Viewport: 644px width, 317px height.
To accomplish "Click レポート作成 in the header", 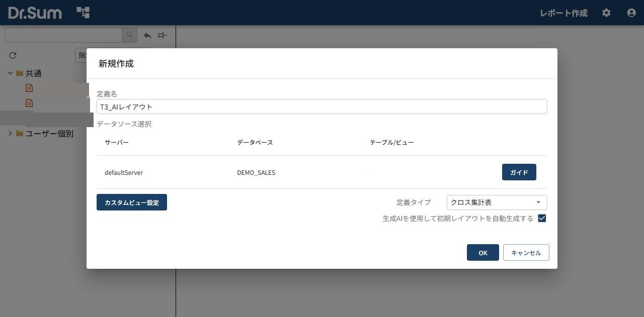I will pos(563,13).
